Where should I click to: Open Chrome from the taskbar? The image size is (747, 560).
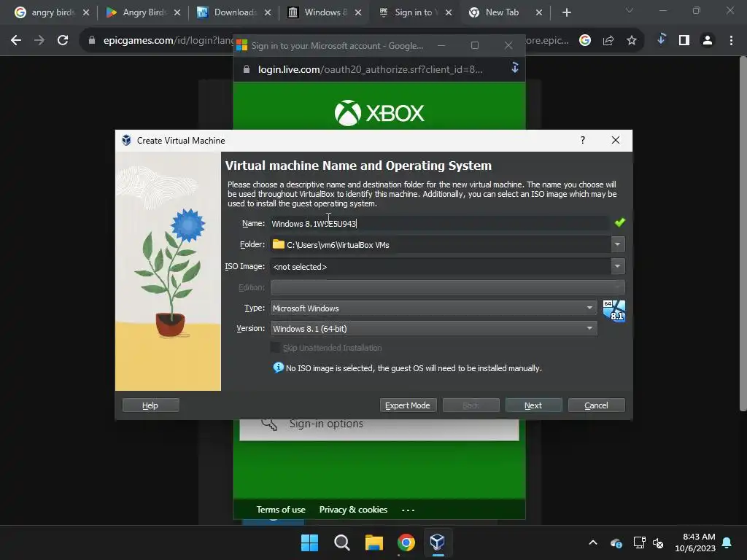point(406,542)
